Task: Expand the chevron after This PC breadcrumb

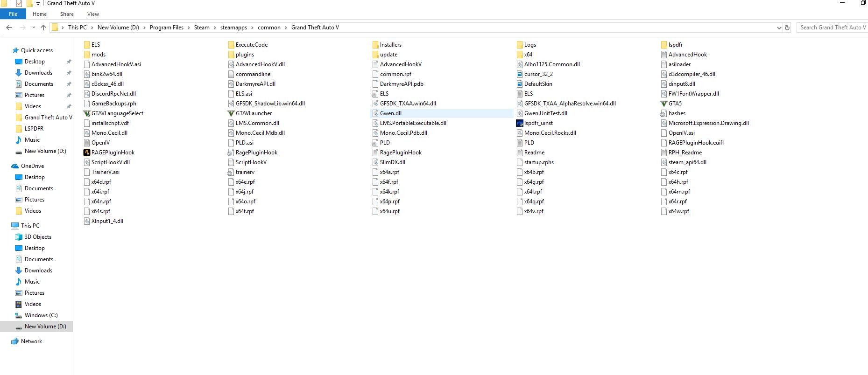Action: (x=92, y=28)
